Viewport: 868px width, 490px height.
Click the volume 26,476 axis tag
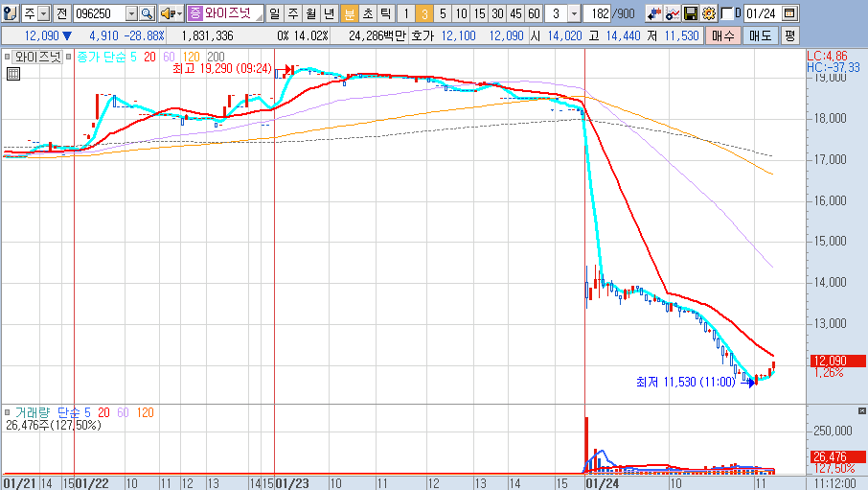838,456
